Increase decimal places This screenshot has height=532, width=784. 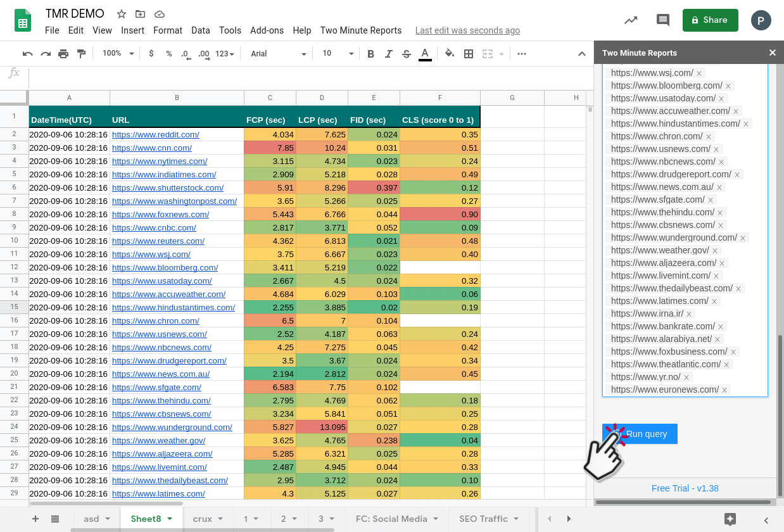tap(204, 54)
